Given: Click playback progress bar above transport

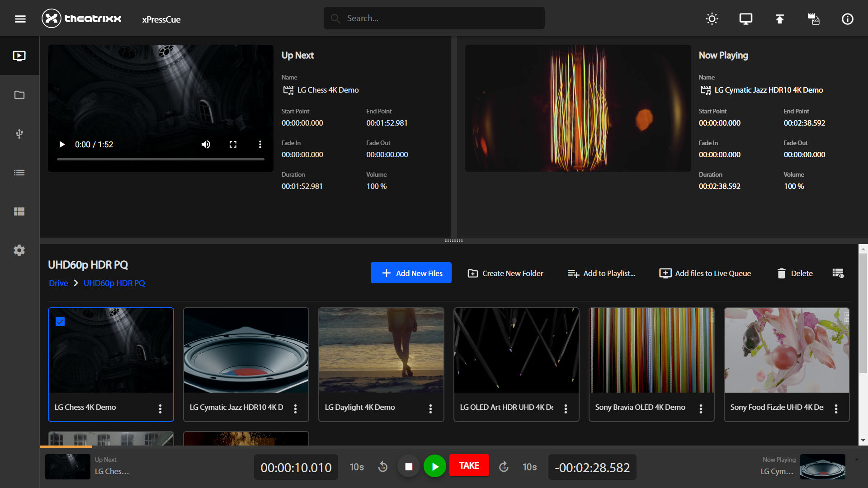Looking at the screenshot, I should [454, 447].
